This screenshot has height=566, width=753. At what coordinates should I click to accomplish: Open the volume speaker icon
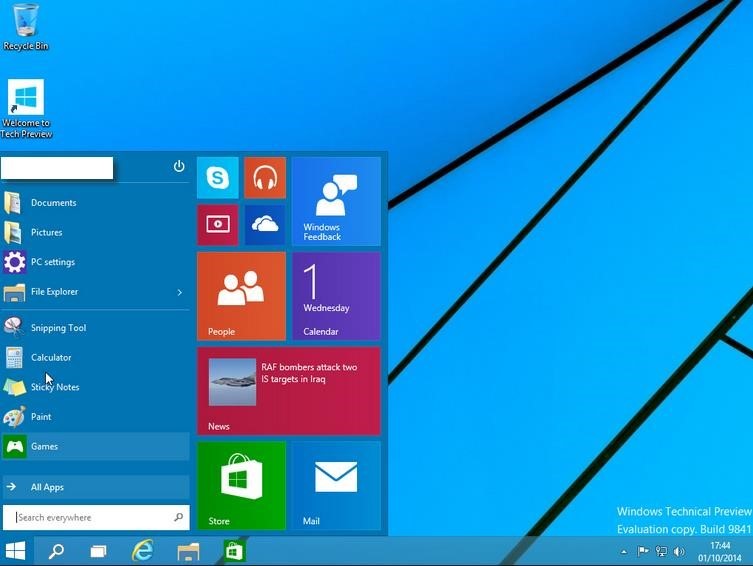point(679,551)
